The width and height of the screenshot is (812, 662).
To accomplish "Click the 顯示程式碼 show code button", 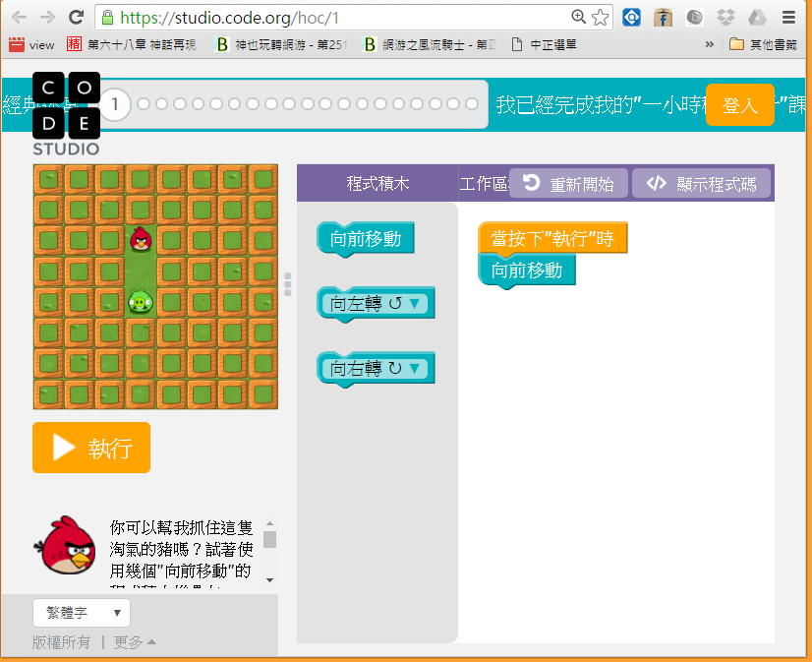I will [701, 184].
